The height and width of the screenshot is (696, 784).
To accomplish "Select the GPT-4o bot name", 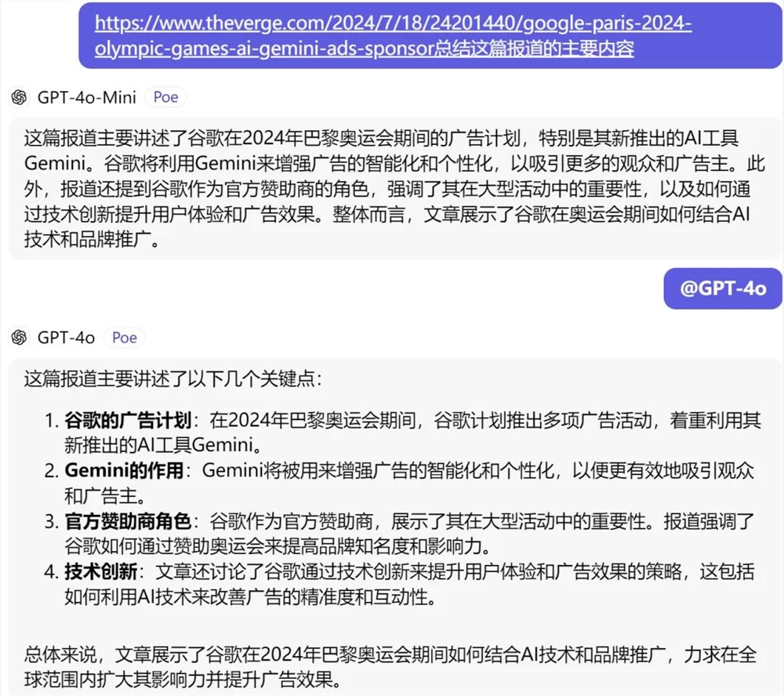I will (x=65, y=338).
